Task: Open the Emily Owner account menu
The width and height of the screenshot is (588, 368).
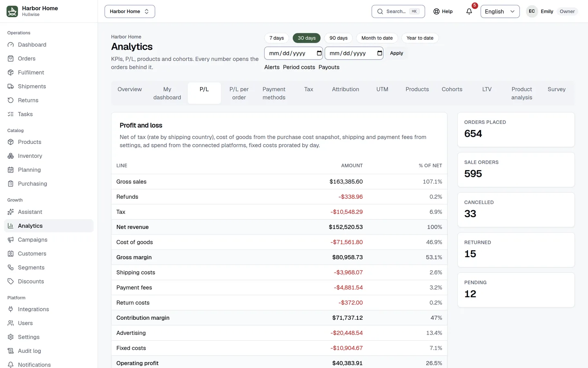Action: pos(552,11)
